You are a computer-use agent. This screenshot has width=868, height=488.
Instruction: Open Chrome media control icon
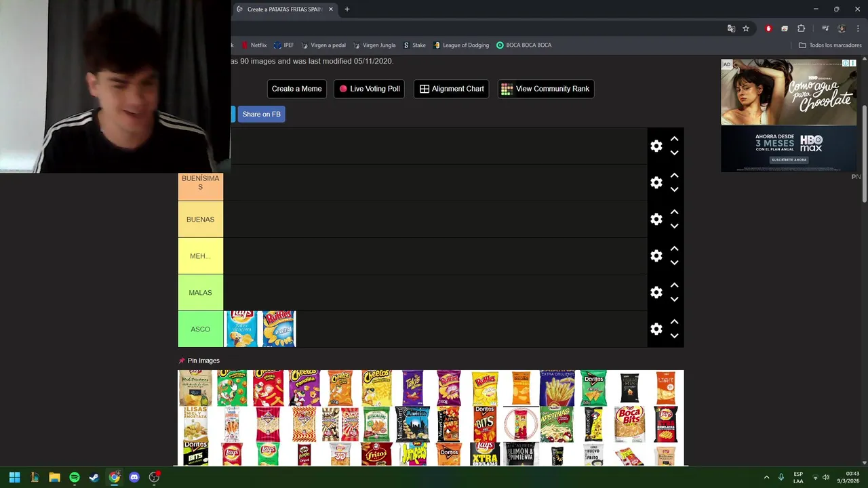825,28
